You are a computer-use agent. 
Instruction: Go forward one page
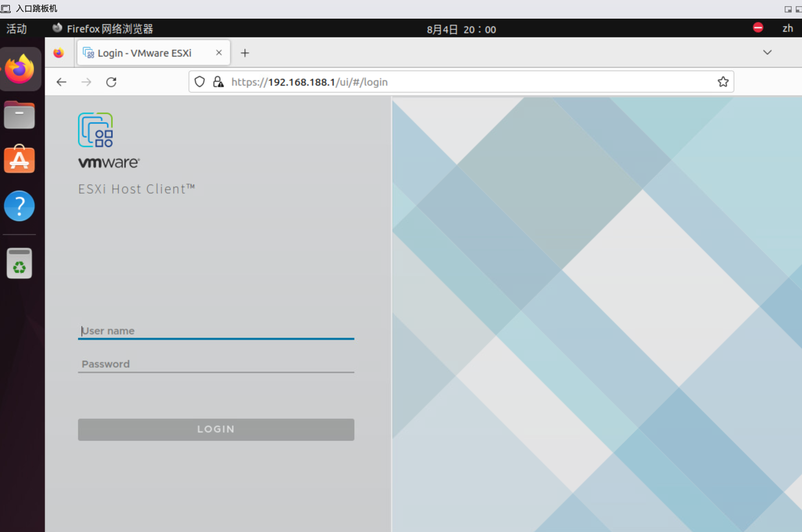pyautogui.click(x=86, y=82)
